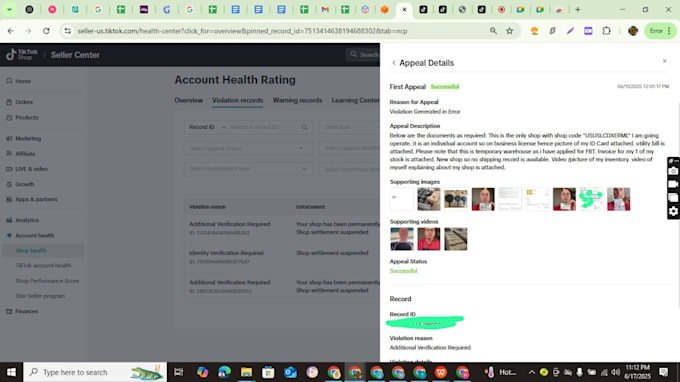Go back in browser history
680x382 pixels.
pyautogui.click(x=10, y=31)
